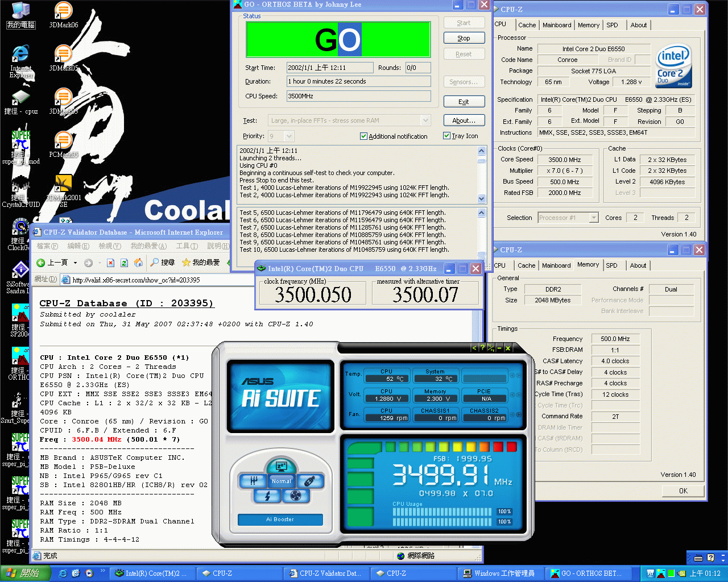
Task: Toggle Ai Suite Celsius/Fahrenheit unit icon
Action: click(491, 348)
